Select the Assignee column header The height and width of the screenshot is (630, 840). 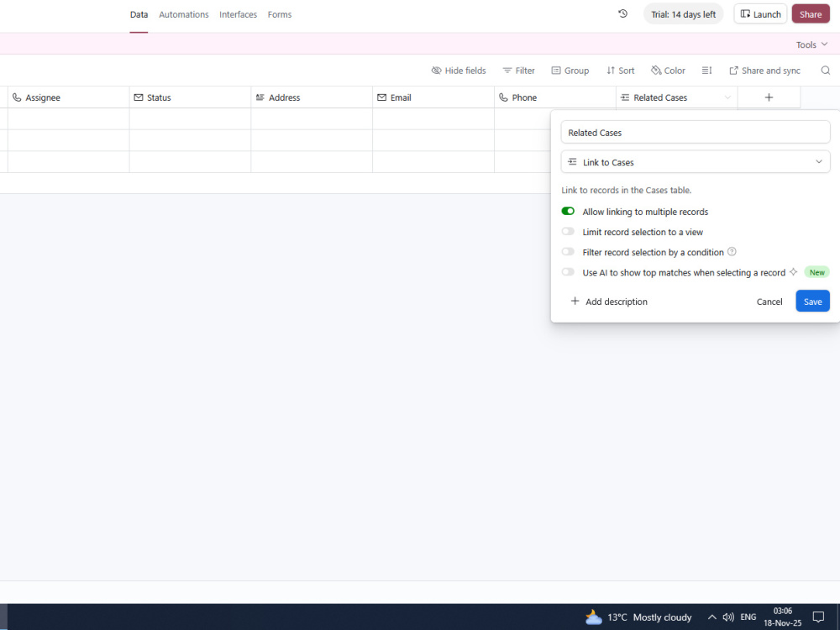(x=69, y=97)
